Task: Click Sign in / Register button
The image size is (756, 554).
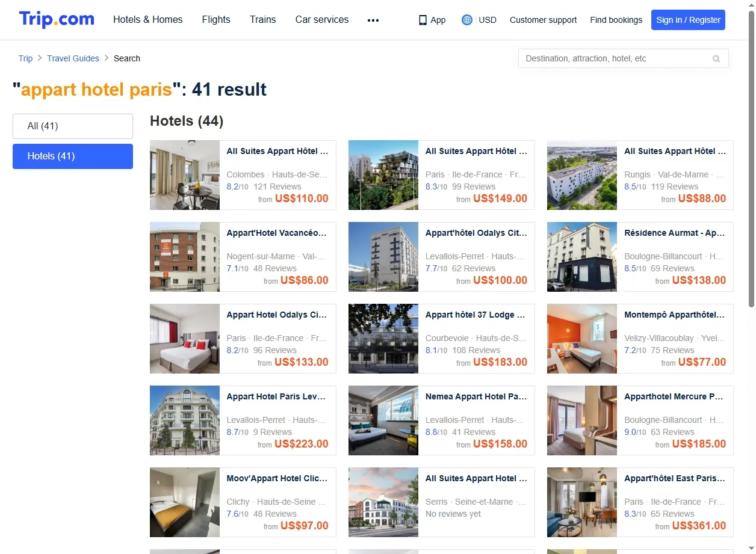Action: [688, 20]
